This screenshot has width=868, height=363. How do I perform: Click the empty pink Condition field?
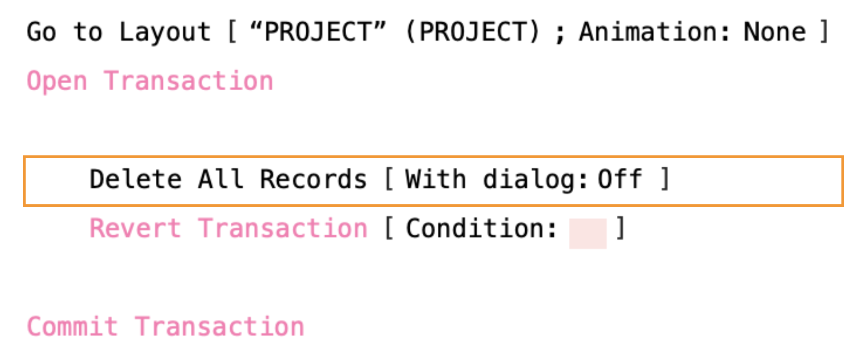(x=587, y=233)
